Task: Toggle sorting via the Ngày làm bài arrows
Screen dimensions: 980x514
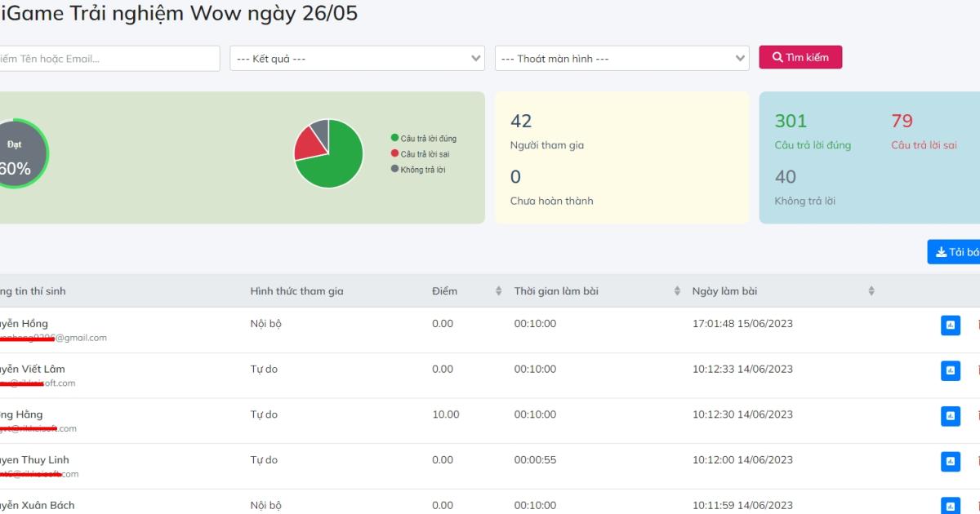Action: (871, 291)
